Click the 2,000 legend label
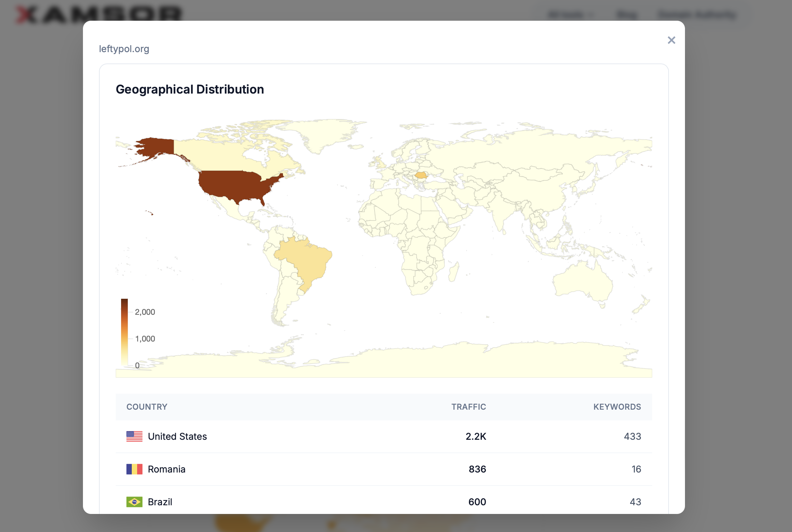The height and width of the screenshot is (532, 792). 145,312
